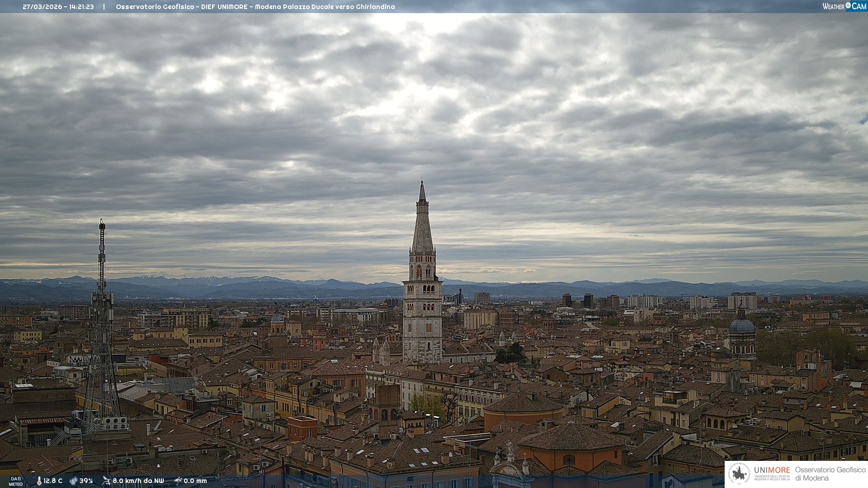Click the 0.0 mm rainfall value
This screenshot has width=868, height=488.
coord(195,481)
